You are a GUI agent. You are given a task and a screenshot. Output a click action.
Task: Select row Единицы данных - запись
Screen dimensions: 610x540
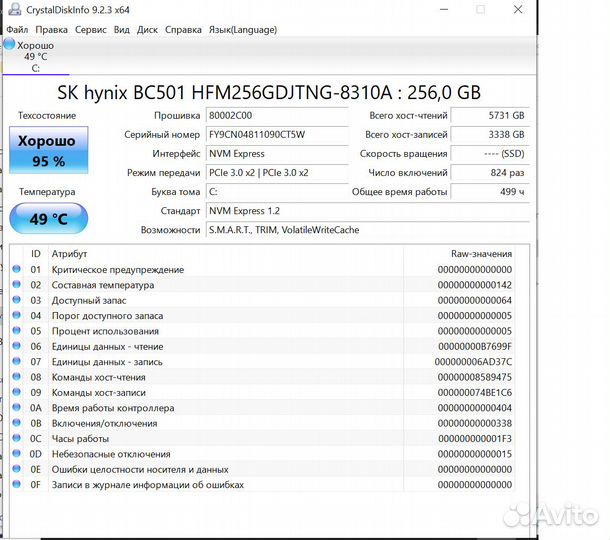263,361
